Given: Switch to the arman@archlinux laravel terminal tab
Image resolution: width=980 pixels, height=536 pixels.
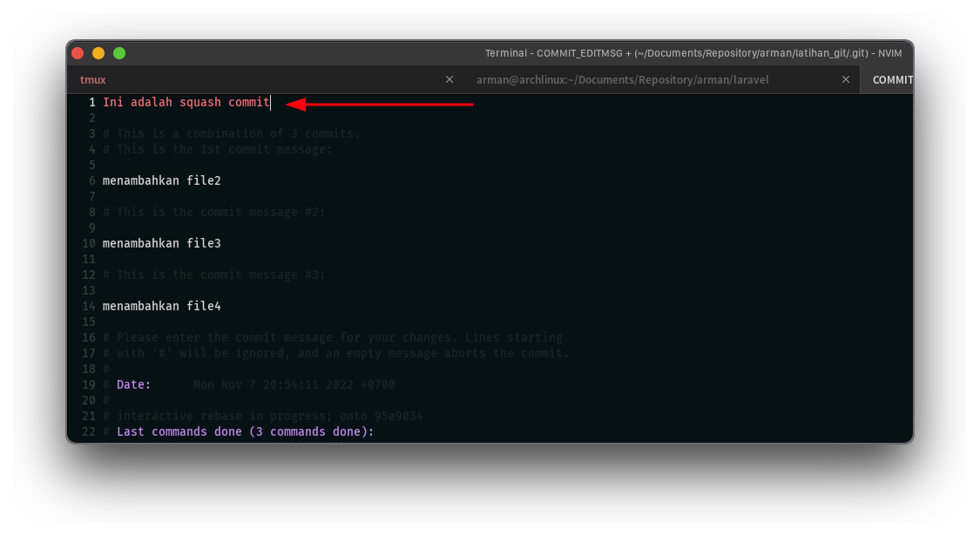Looking at the screenshot, I should pos(623,79).
